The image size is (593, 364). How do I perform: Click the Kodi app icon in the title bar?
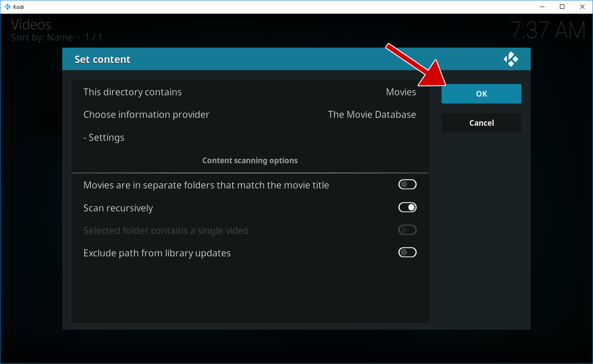pyautogui.click(x=7, y=7)
